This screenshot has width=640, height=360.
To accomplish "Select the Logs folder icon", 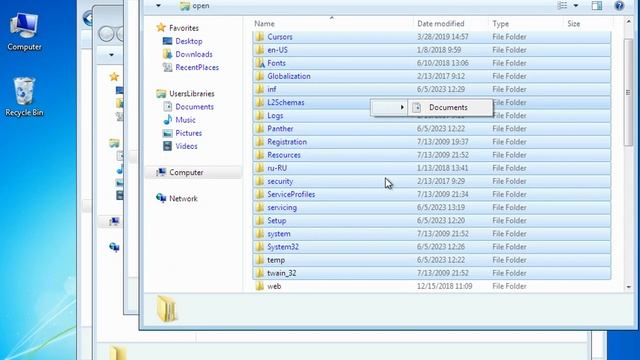I will [x=260, y=116].
